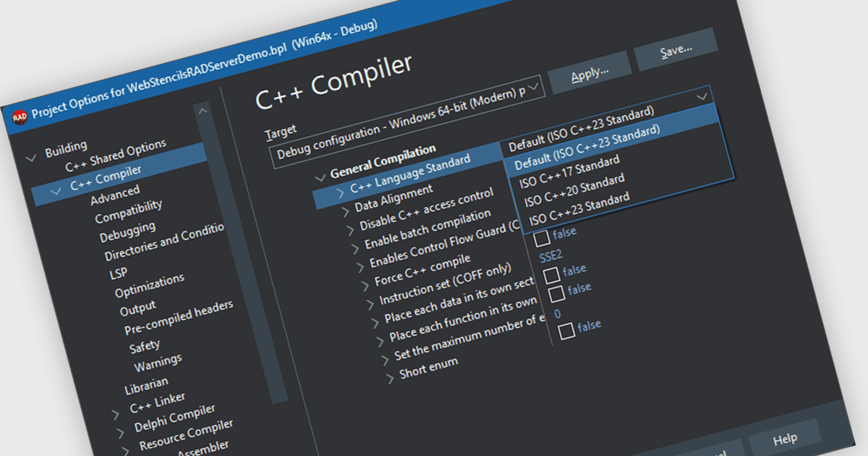868x456 pixels.
Task: Expand the Short enum property
Action: coord(390,377)
